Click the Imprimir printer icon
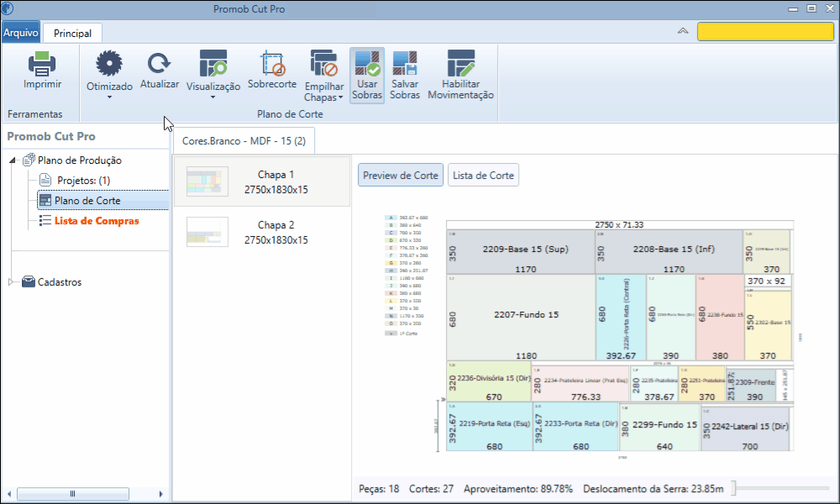840x504 pixels. click(42, 64)
